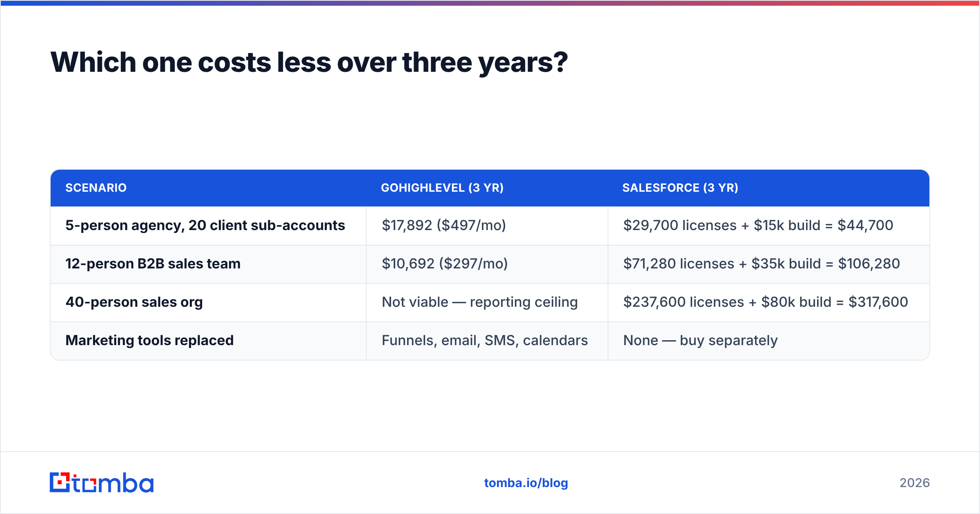The height and width of the screenshot is (514, 980).
Task: Click '12-person B2B sales team' row label
Action: [153, 264]
